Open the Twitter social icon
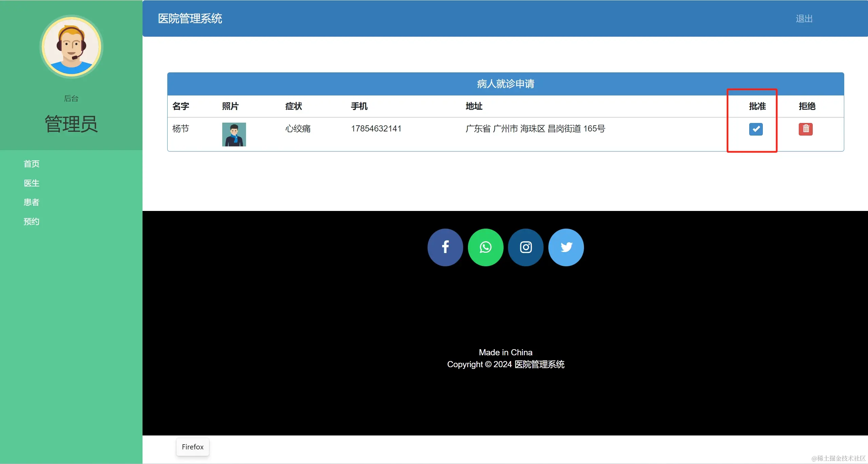Screen dimensions: 868x464 [566, 247]
